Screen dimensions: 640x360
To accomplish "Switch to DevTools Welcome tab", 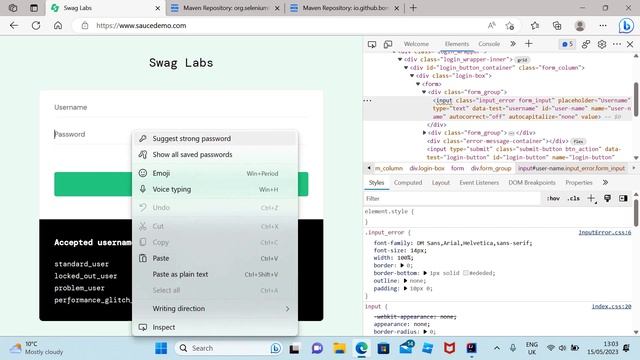I will click(x=416, y=44).
